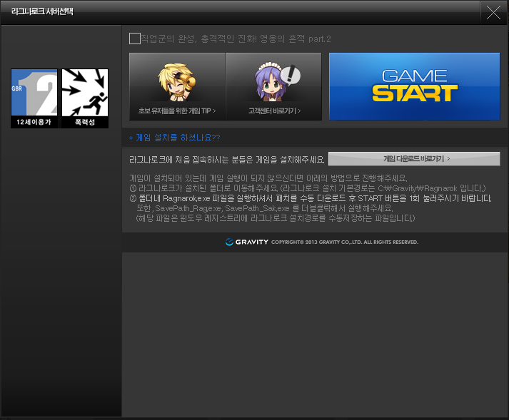Click the diamond bullet before 게임 설치를 하셨나요
The height and width of the screenshot is (420, 509).
(x=131, y=138)
